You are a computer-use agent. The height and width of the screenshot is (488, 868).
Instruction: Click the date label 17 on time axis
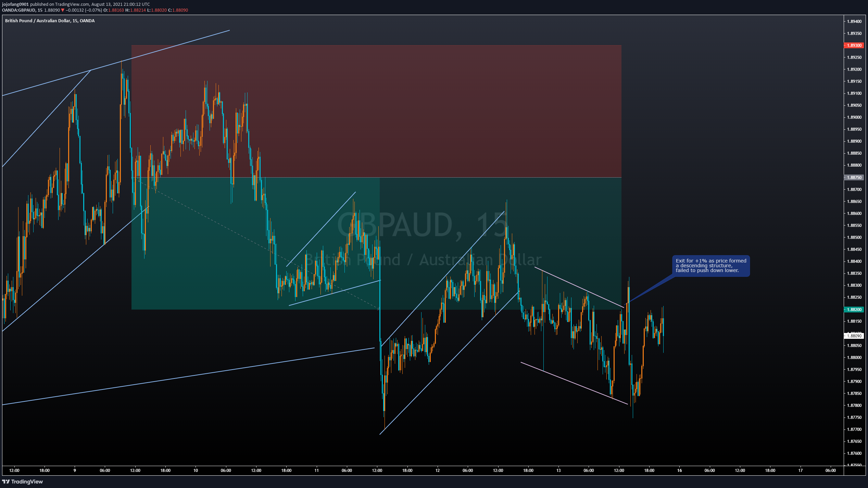pos(800,471)
